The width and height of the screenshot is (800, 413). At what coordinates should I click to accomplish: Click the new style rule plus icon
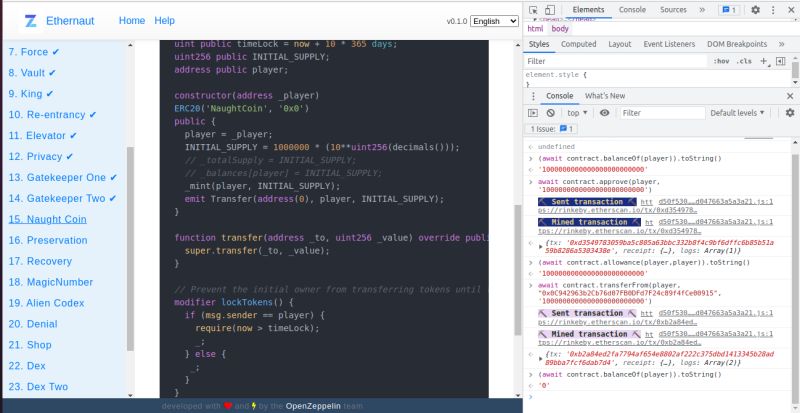pyautogui.click(x=764, y=61)
